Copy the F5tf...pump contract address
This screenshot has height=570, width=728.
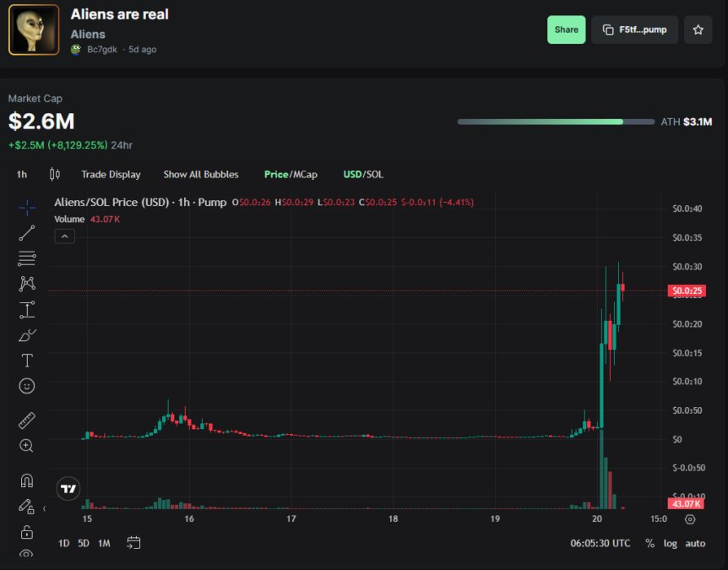635,30
